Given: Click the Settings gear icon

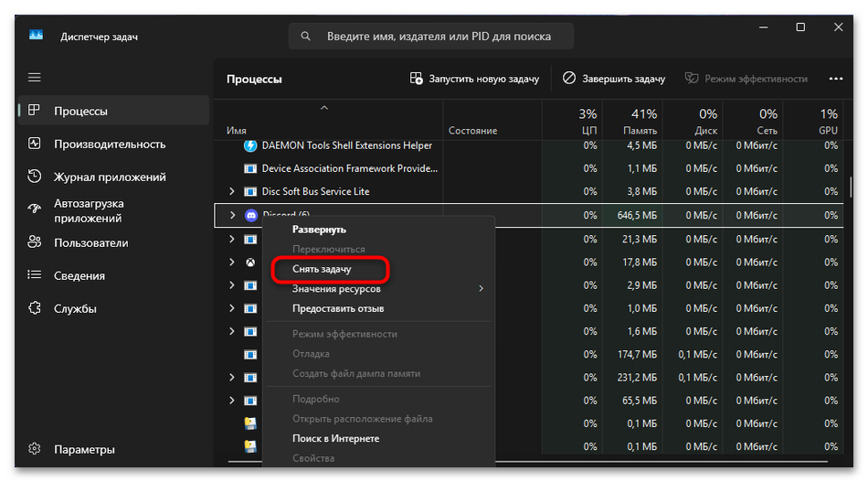Looking at the screenshot, I should pyautogui.click(x=35, y=449).
